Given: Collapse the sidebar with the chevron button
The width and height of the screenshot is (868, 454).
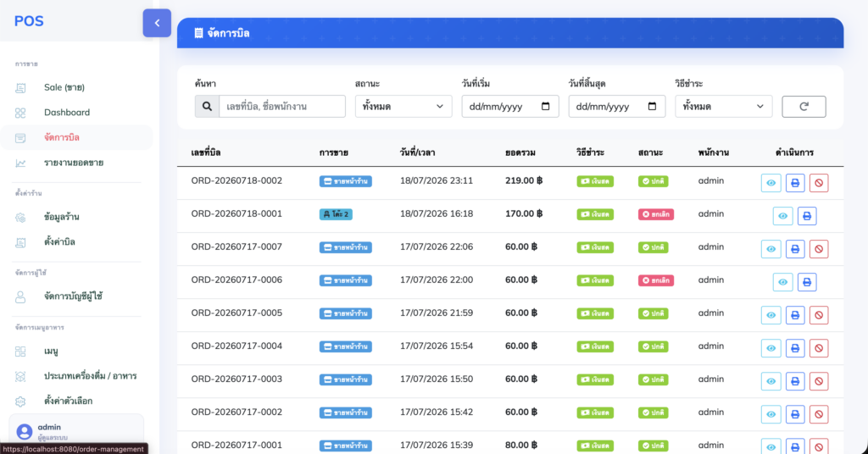Looking at the screenshot, I should [x=157, y=23].
